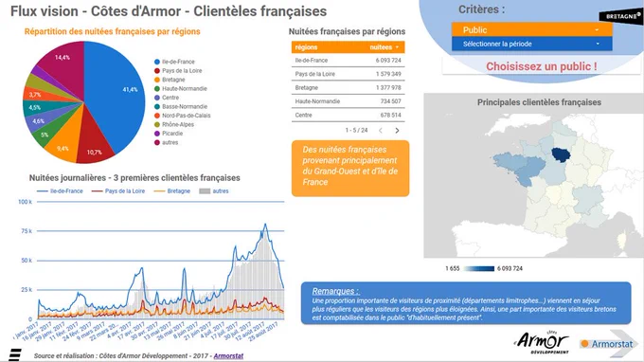Screen dimensions: 644x362
Task: Click the map color scale gradient bar
Action: 479,268
